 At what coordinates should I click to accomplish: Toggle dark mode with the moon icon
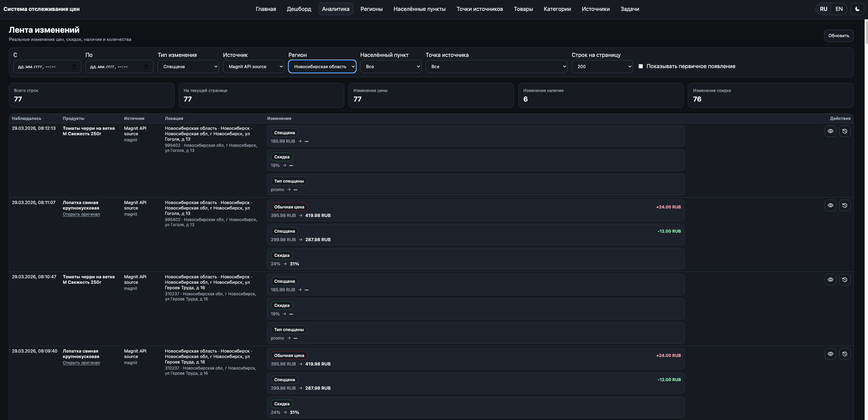[857, 9]
